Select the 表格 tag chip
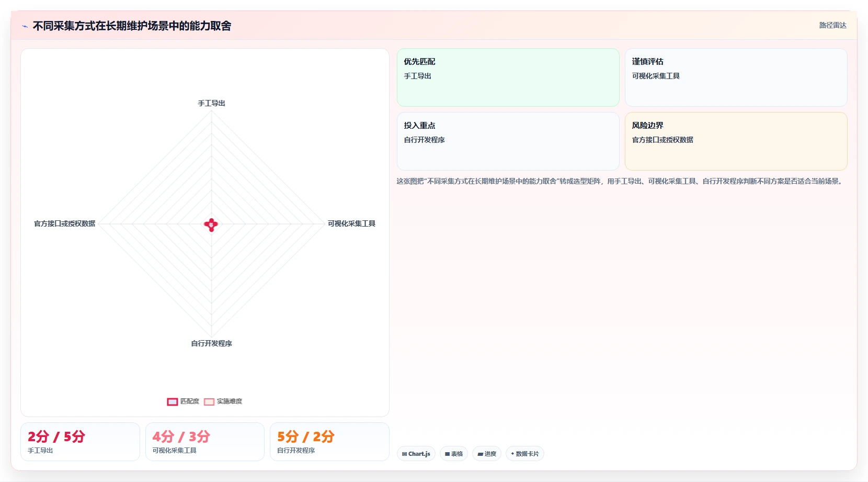Viewport: 868px width, 482px height. (454, 454)
